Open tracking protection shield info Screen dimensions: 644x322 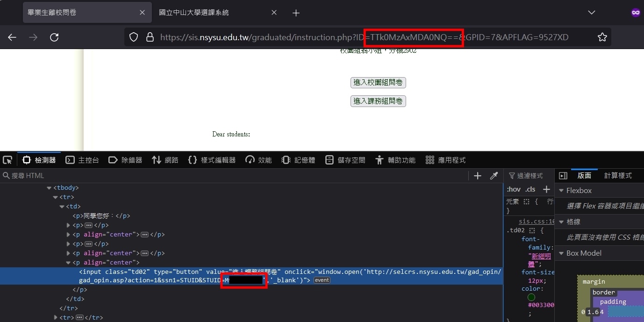click(134, 37)
